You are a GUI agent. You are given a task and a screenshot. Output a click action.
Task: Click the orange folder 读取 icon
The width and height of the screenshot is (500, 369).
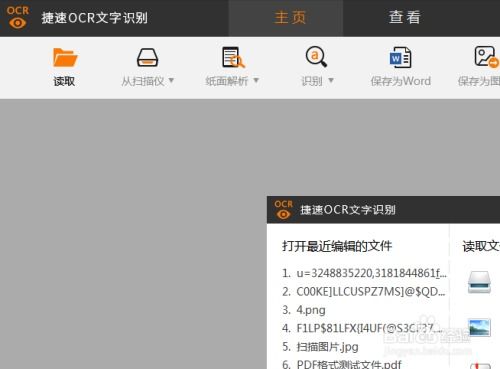click(x=65, y=57)
